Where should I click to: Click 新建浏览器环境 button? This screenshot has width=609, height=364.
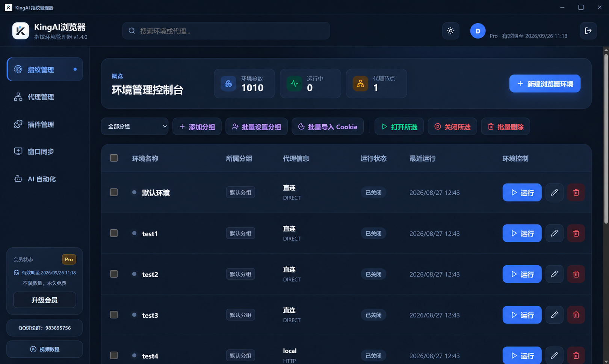point(545,84)
